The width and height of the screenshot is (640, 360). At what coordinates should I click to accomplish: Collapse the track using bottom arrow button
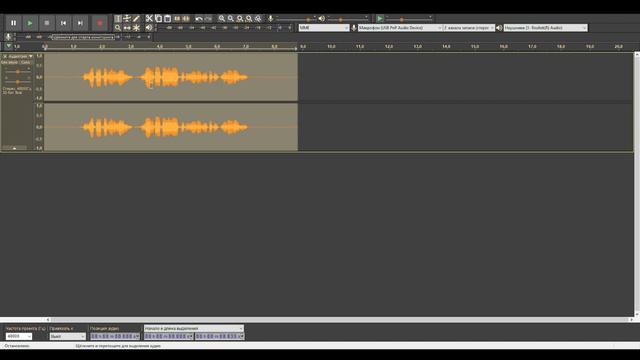[14, 148]
